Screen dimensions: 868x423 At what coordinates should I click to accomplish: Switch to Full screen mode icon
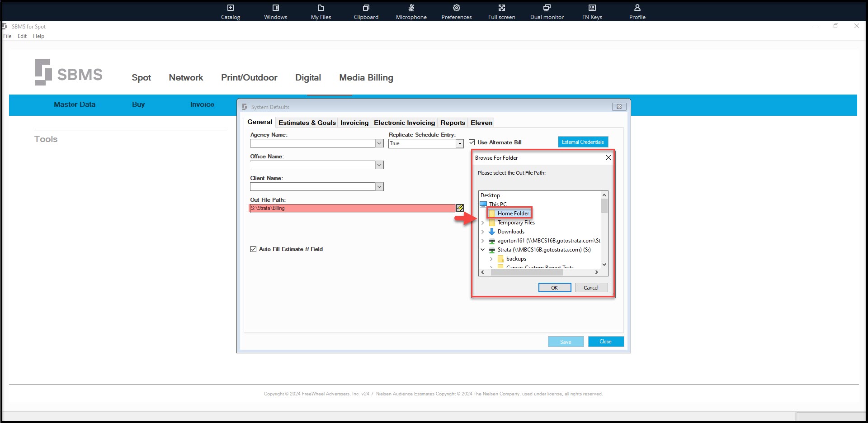pos(502,8)
